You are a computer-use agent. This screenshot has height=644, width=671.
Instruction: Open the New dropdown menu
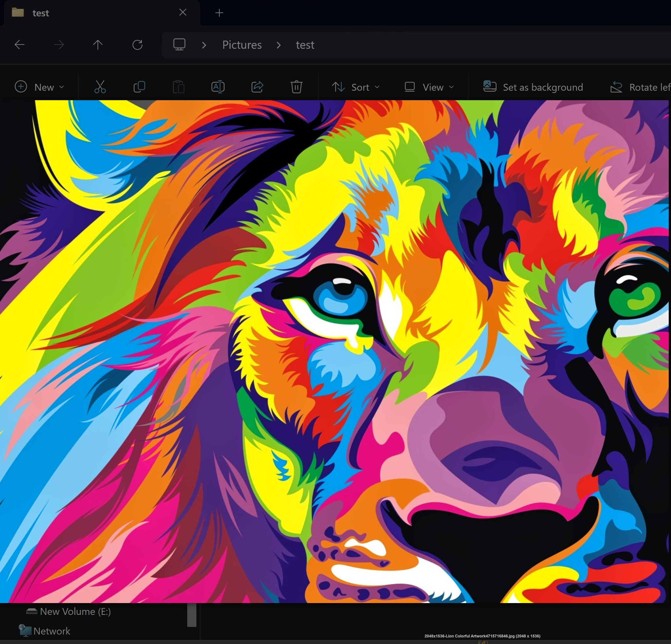point(39,87)
